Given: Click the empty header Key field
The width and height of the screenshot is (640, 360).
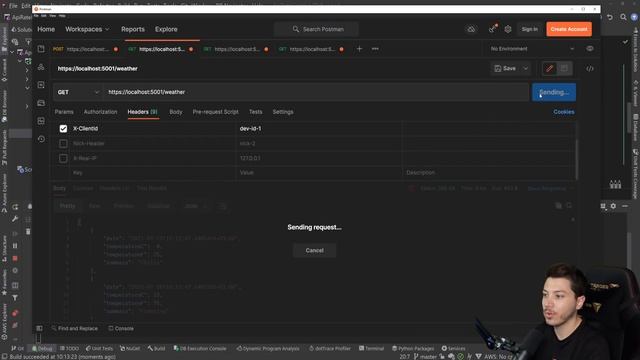Looking at the screenshot, I should click(153, 173).
